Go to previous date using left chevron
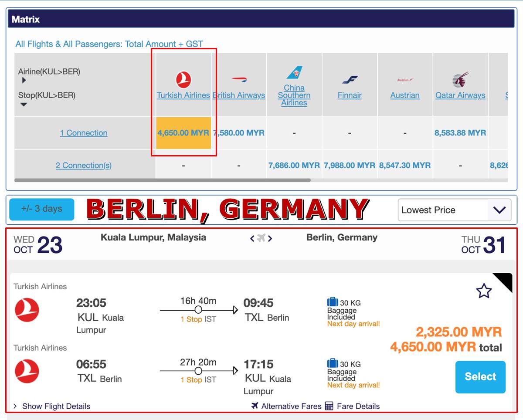 pos(252,238)
